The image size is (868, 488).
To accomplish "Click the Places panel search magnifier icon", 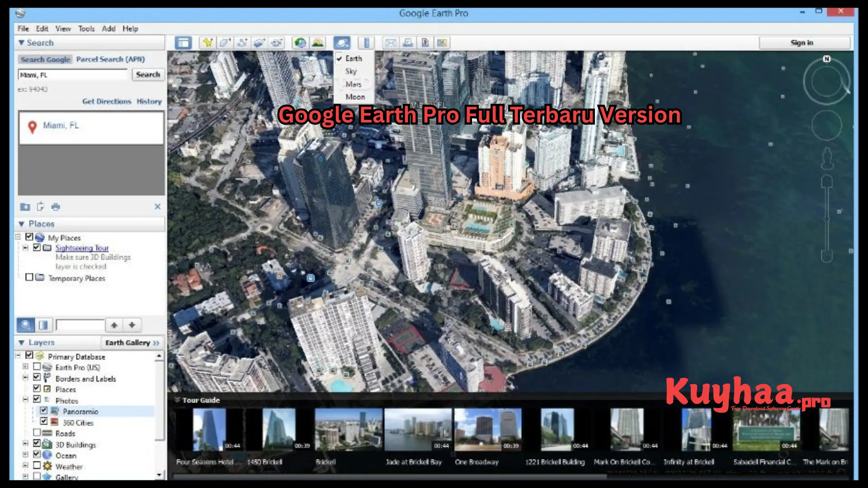I will tap(26, 325).
